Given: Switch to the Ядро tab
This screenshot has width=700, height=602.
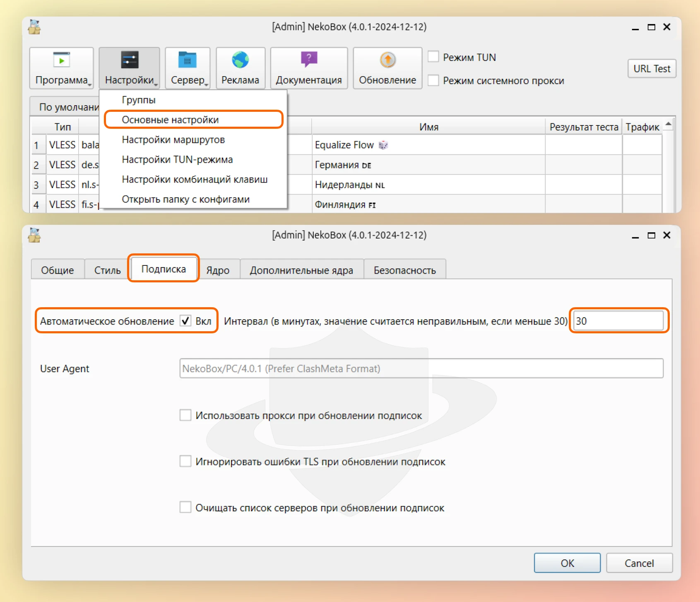Looking at the screenshot, I should point(218,270).
